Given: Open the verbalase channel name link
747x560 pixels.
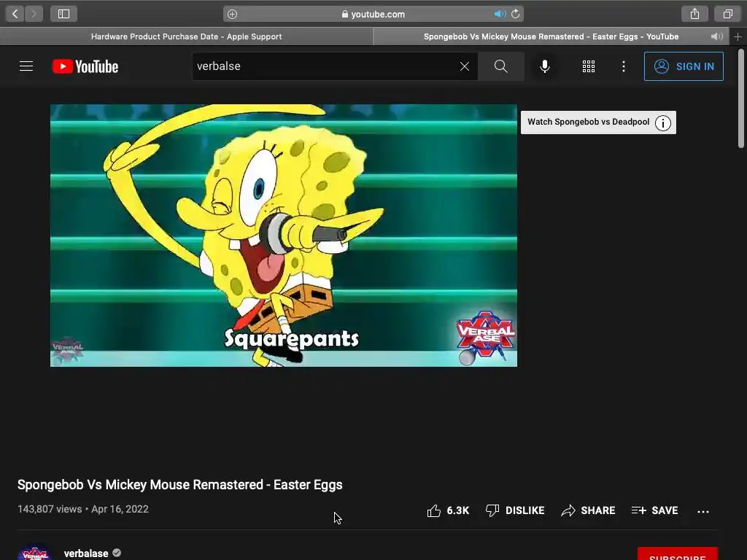Looking at the screenshot, I should coord(86,553).
